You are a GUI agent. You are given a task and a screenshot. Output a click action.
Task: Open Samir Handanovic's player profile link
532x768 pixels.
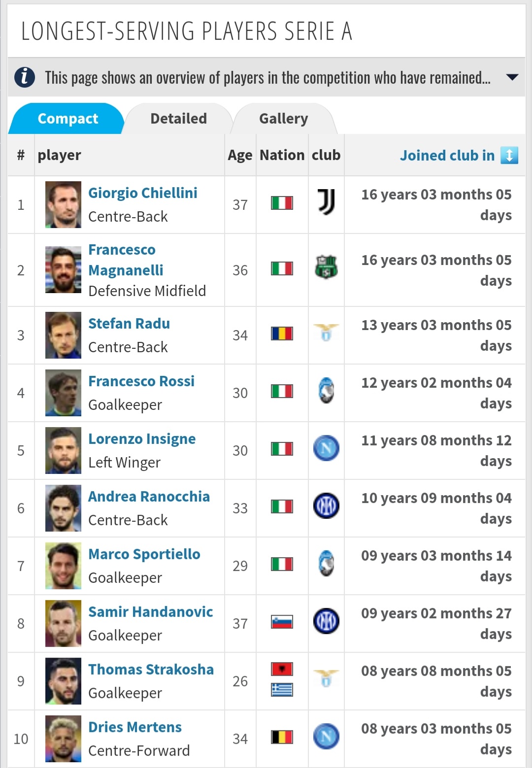(x=151, y=611)
